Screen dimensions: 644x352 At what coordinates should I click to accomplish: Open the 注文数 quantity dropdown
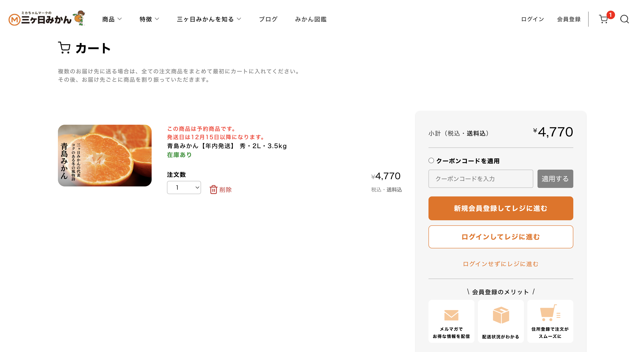184,187
